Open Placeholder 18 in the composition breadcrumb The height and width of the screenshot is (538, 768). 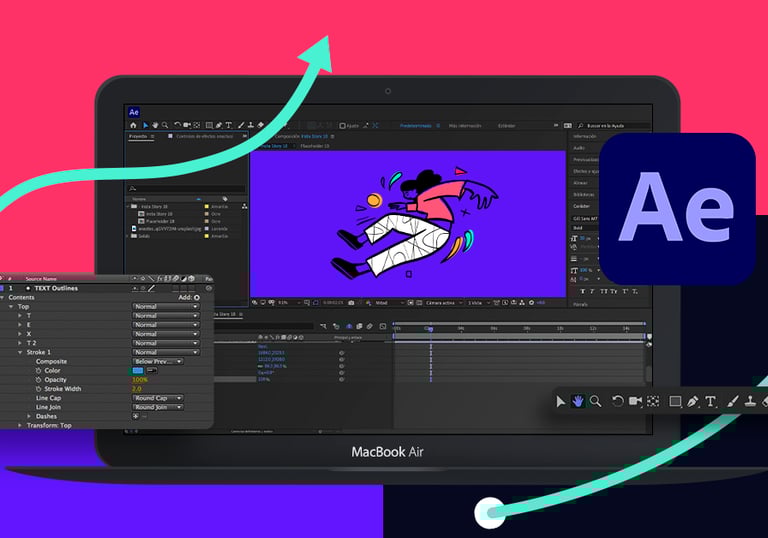point(314,146)
